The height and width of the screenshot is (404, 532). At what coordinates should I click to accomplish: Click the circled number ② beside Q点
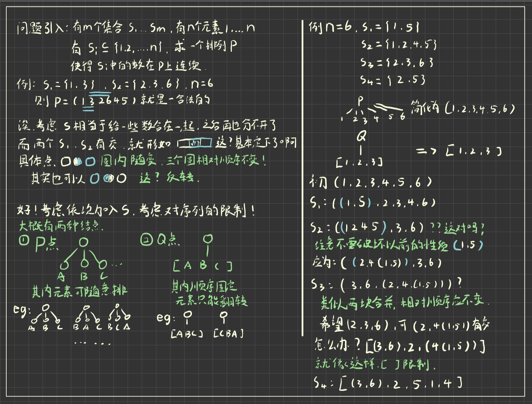pos(146,239)
